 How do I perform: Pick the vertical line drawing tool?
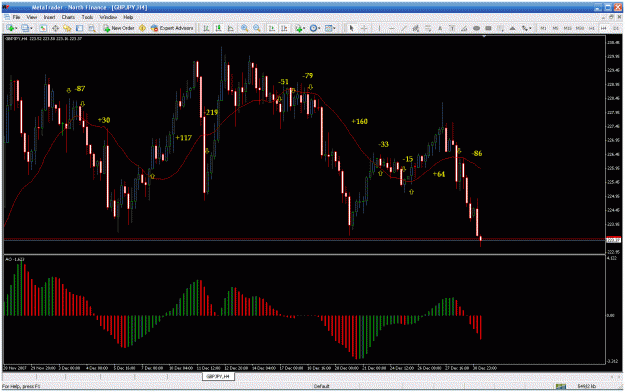pyautogui.click(x=379, y=28)
